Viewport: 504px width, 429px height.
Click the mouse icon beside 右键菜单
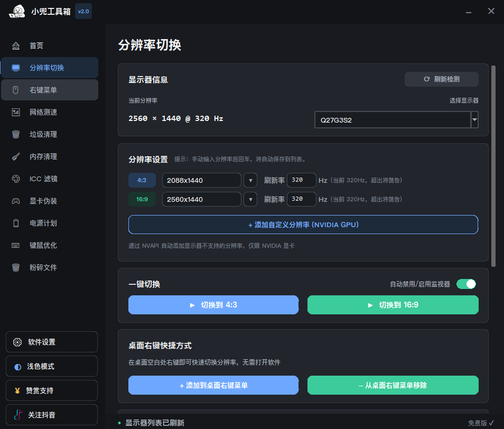[x=15, y=90]
